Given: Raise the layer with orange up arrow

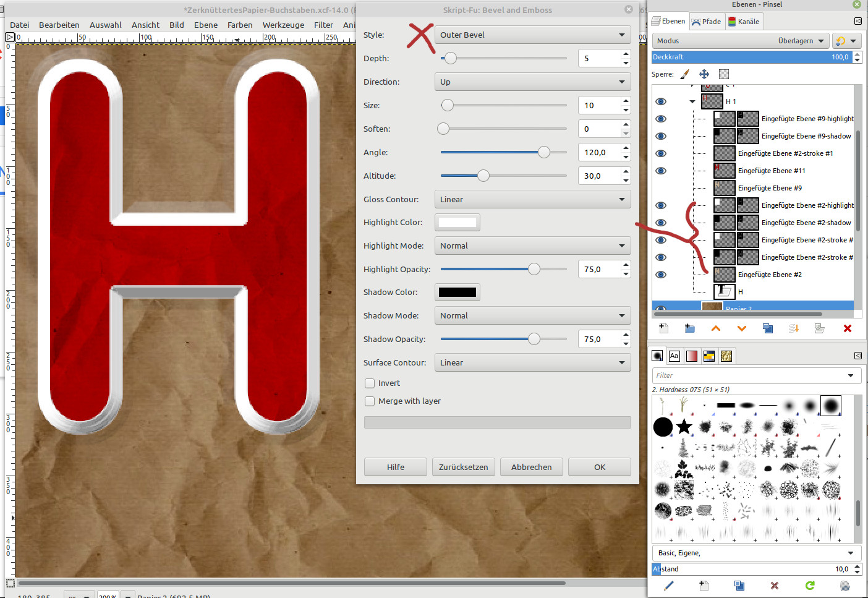Looking at the screenshot, I should click(x=716, y=328).
